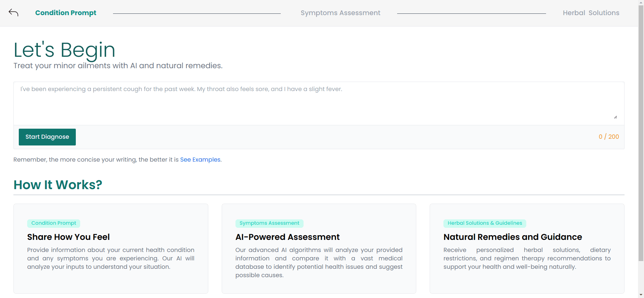Click the 0 / 200 character counter

point(608,137)
